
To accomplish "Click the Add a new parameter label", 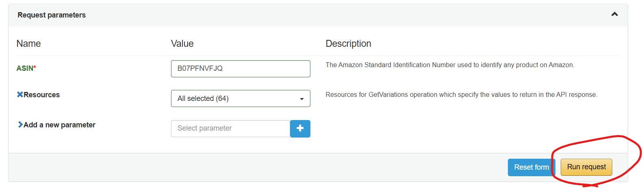I will pos(59,125).
